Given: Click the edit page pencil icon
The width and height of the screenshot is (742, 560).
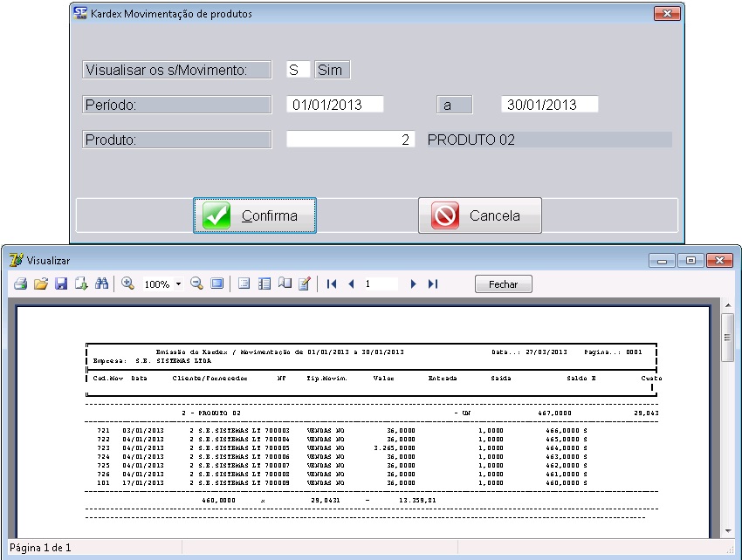Looking at the screenshot, I should coord(304,284).
